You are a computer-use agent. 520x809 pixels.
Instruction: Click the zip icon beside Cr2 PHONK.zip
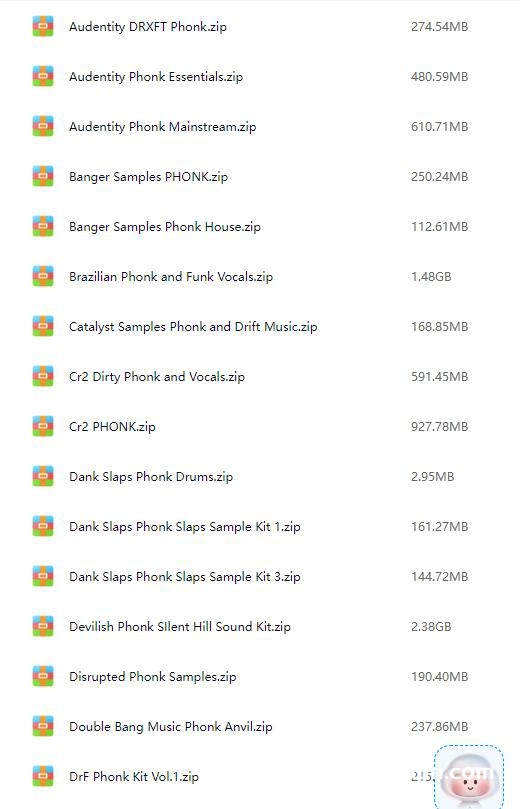[43, 427]
